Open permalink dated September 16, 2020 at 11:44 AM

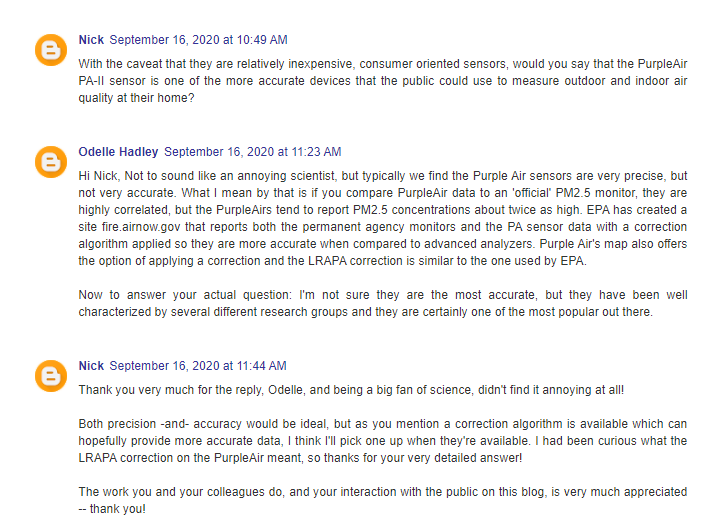(198, 366)
